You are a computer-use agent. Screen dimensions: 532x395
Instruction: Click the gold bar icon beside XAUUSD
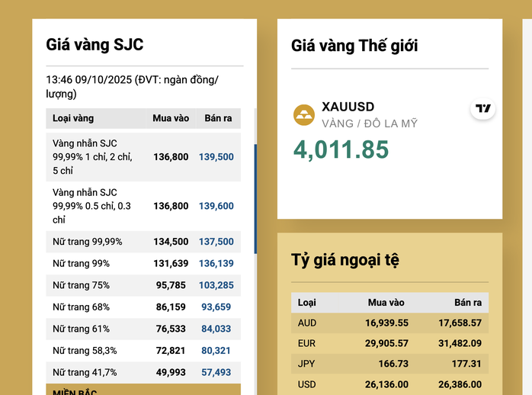coord(304,115)
